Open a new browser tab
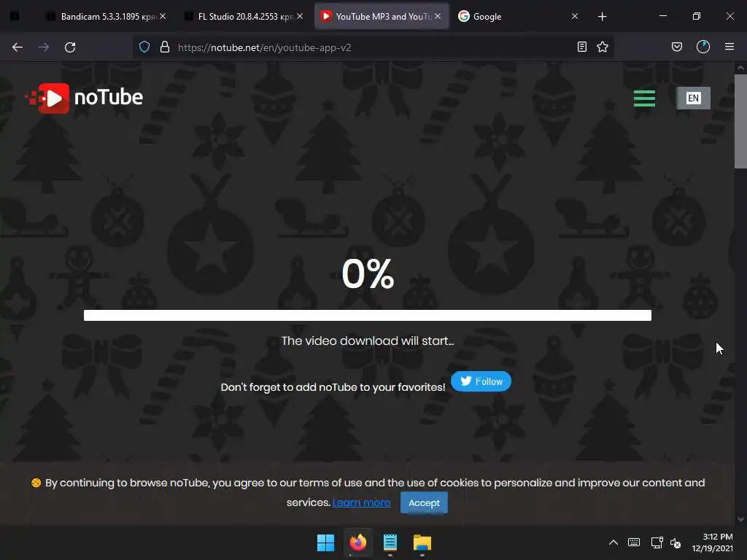Image resolution: width=747 pixels, height=560 pixels. click(x=602, y=17)
